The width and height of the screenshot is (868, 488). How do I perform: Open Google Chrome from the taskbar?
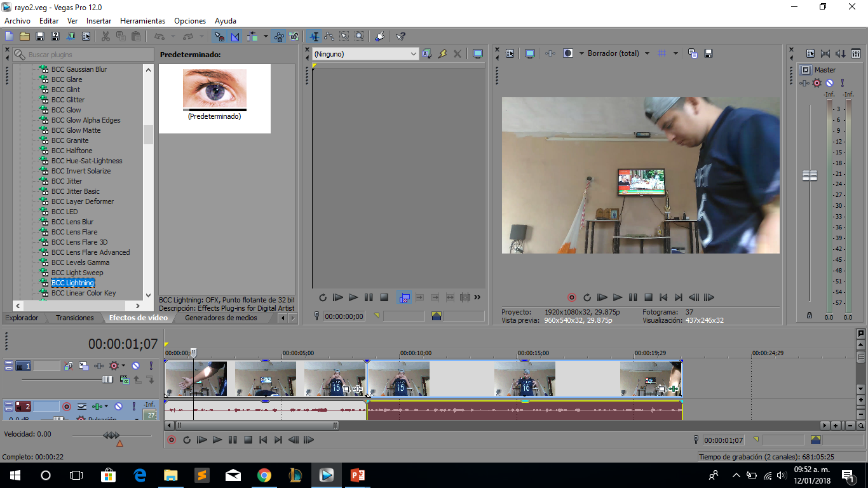264,475
